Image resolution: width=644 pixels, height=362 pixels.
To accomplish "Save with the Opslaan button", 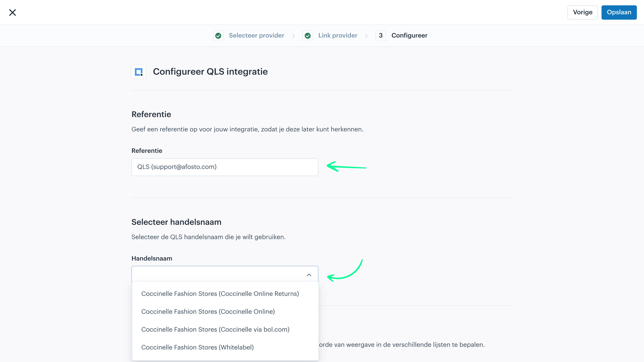I will coord(619,12).
